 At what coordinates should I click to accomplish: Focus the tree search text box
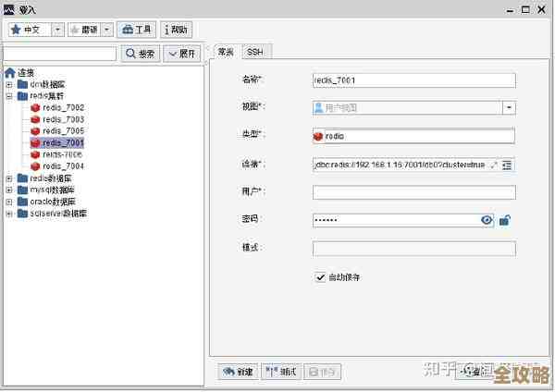click(x=59, y=54)
